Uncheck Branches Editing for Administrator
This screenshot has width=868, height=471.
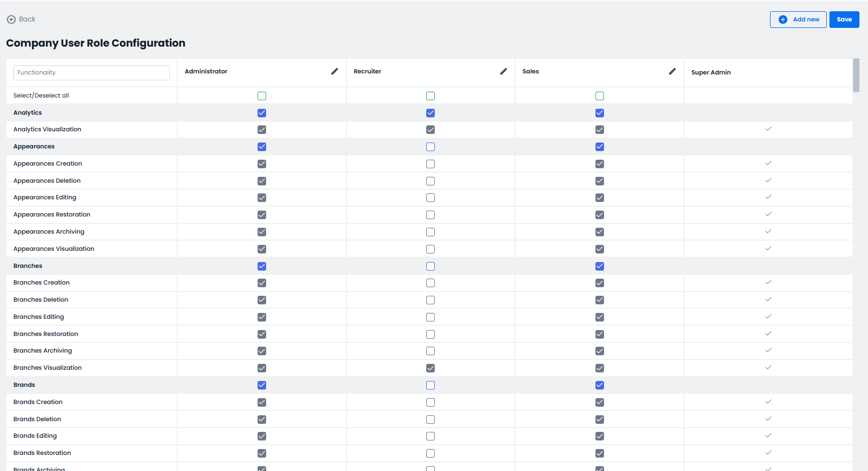(x=262, y=317)
